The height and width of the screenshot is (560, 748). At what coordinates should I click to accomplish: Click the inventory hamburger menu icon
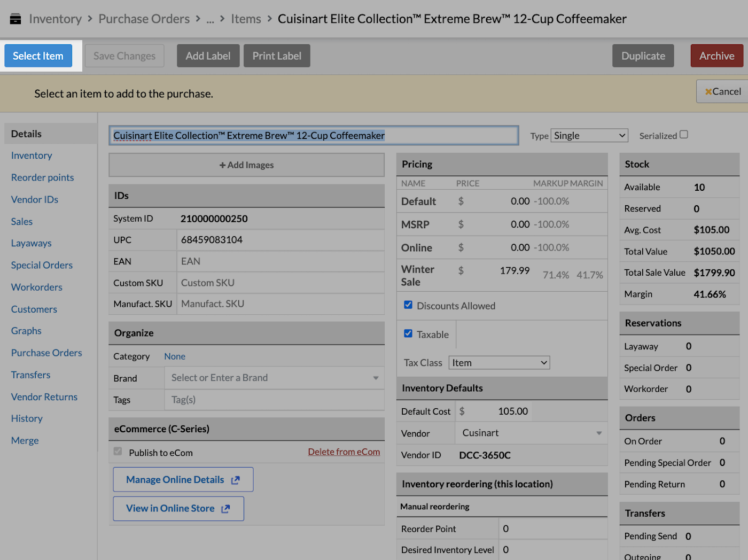coord(15,18)
